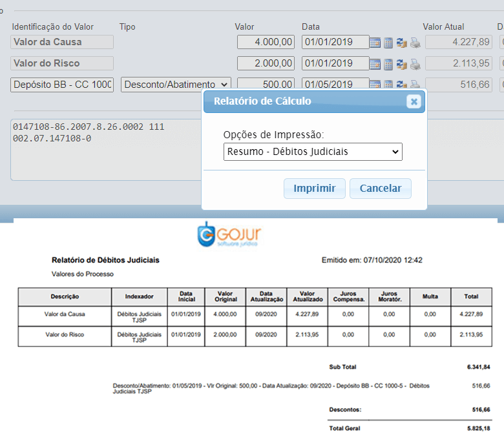Click the Sub Total value 6.341,84
Screen dimensions: 504x432
click(479, 367)
